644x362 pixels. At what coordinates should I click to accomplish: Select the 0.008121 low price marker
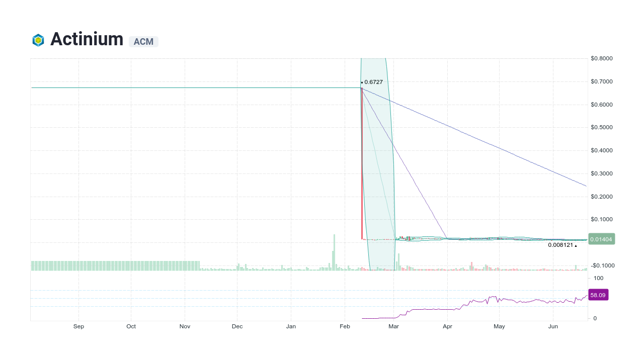[x=560, y=245]
